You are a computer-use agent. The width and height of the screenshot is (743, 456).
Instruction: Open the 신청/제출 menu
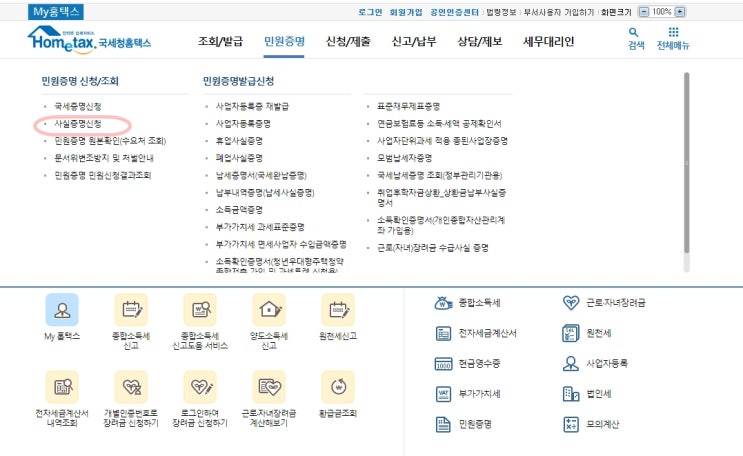348,42
